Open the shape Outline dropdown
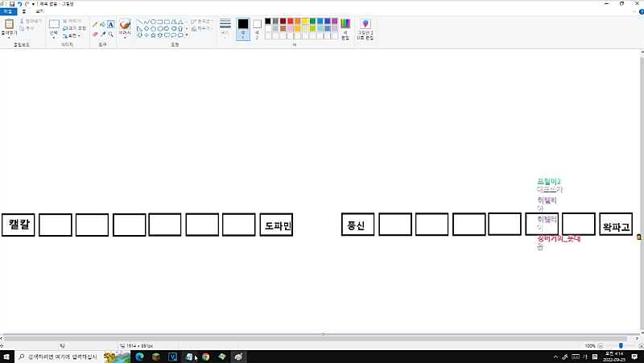The height and width of the screenshot is (363, 644). 202,21
